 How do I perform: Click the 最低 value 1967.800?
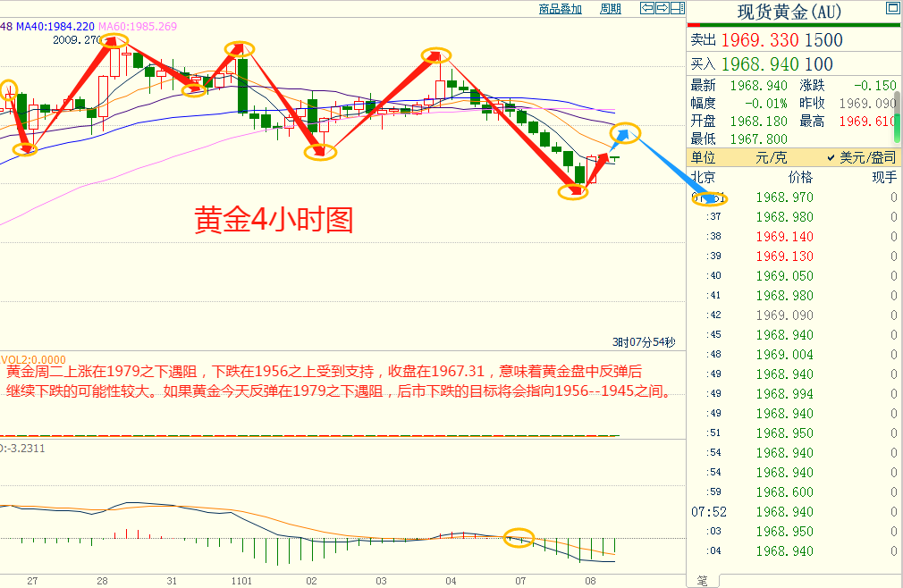(x=758, y=139)
